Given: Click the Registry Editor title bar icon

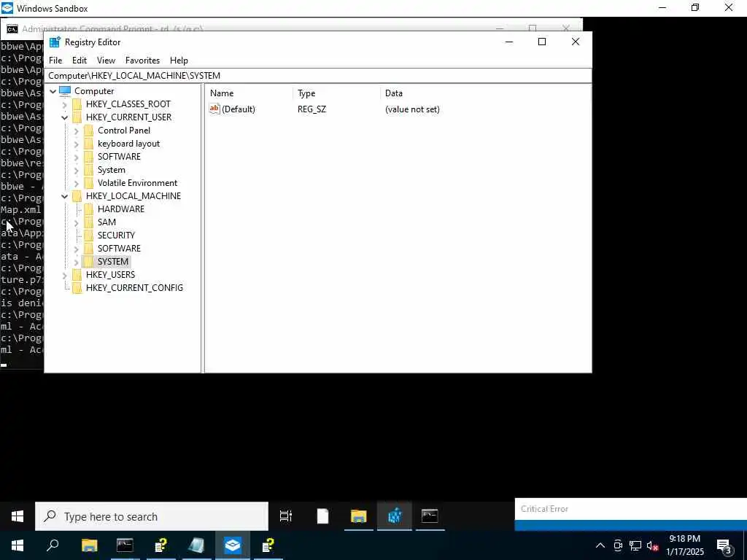Looking at the screenshot, I should tap(55, 42).
